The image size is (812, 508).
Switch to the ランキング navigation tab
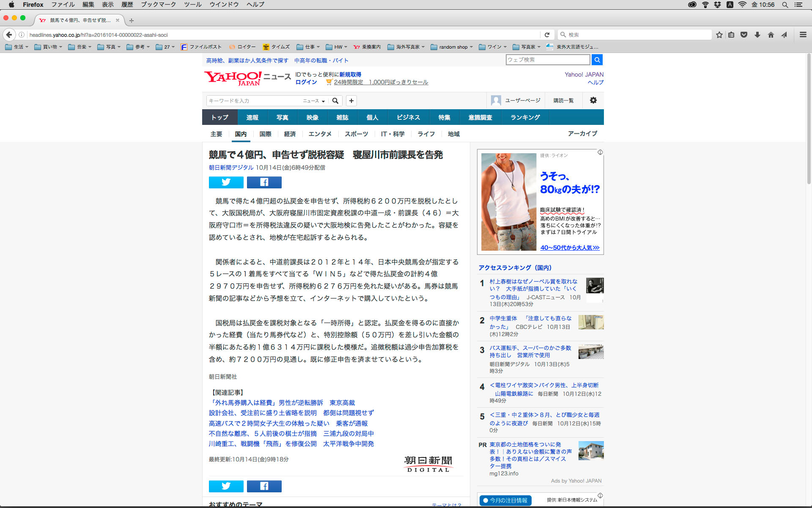525,117
